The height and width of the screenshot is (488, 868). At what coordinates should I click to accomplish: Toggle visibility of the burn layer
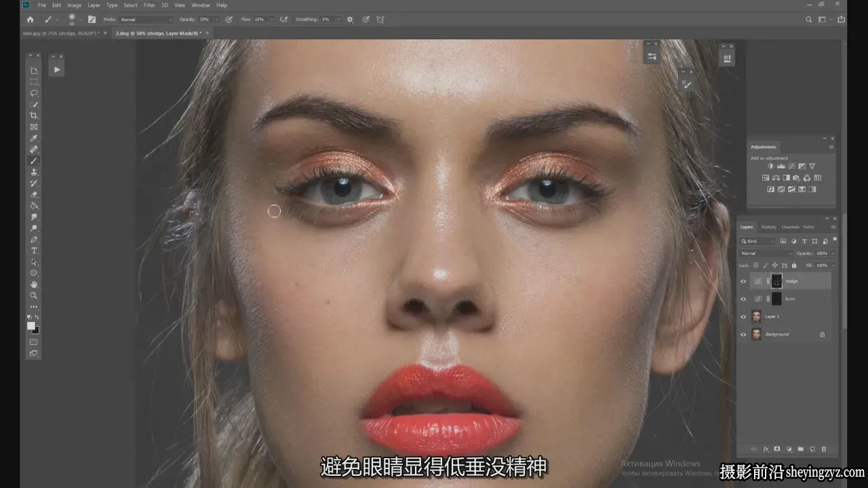point(743,299)
